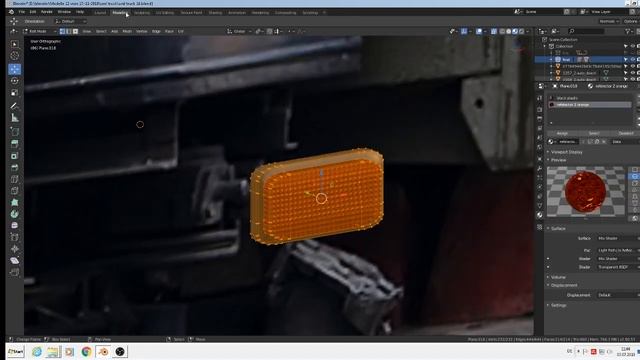The height and width of the screenshot is (360, 640).
Task: Select the 3D Cursor tool
Action: pyautogui.click(x=15, y=56)
